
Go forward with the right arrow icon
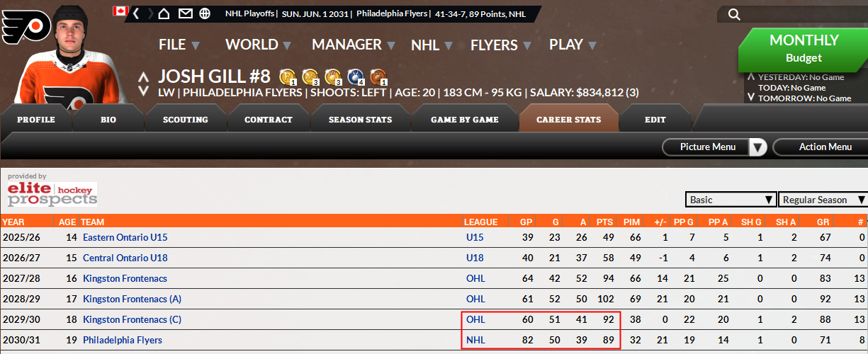[150, 13]
